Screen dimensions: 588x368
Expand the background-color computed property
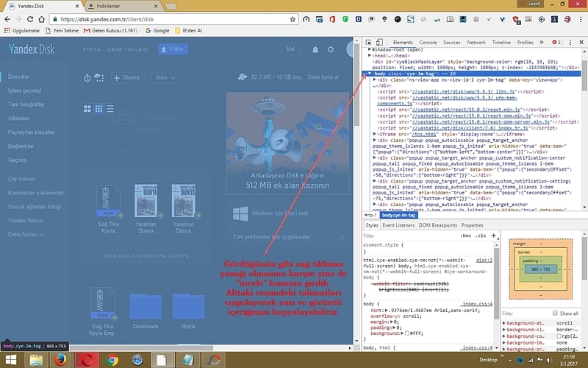504,336
